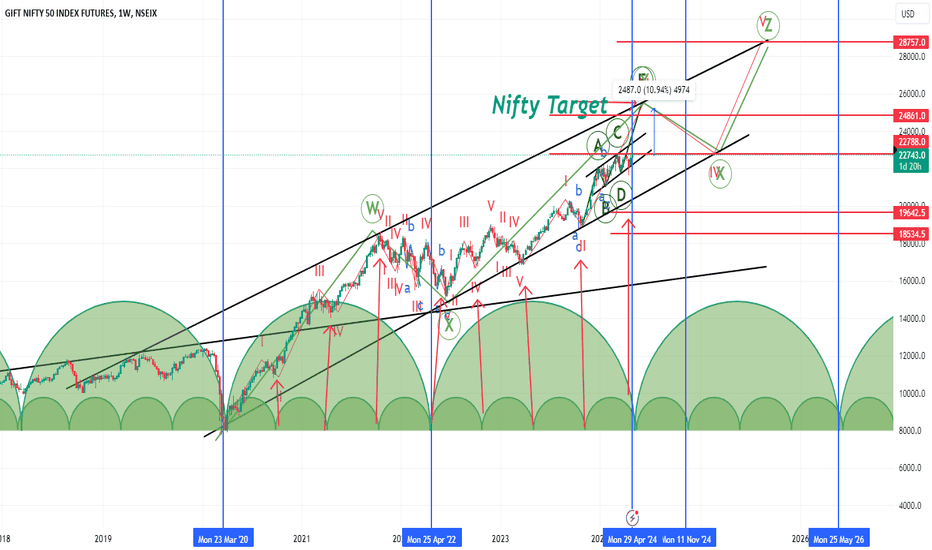Image resolution: width=932 pixels, height=550 pixels.
Task: Select the circled W wave label
Action: (x=372, y=208)
